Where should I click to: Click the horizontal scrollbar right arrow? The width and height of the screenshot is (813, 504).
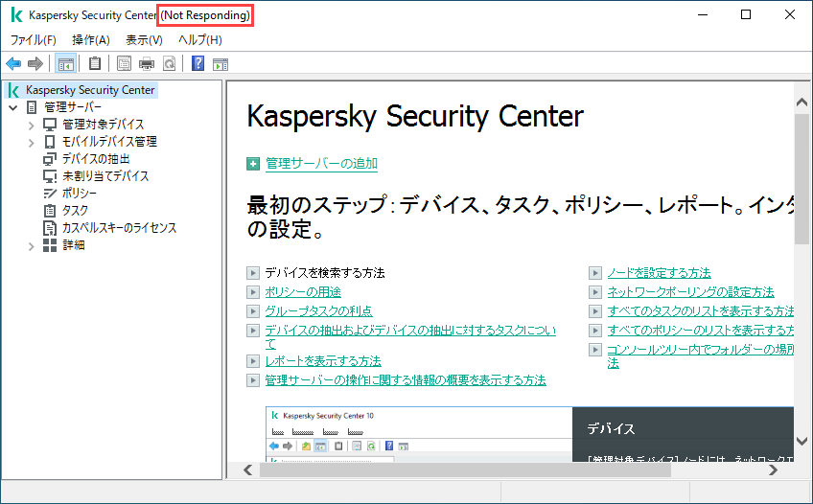[773, 470]
